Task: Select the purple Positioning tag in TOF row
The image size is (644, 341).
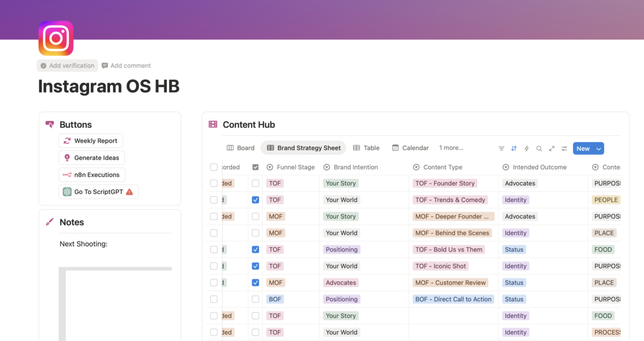Action: (341, 250)
